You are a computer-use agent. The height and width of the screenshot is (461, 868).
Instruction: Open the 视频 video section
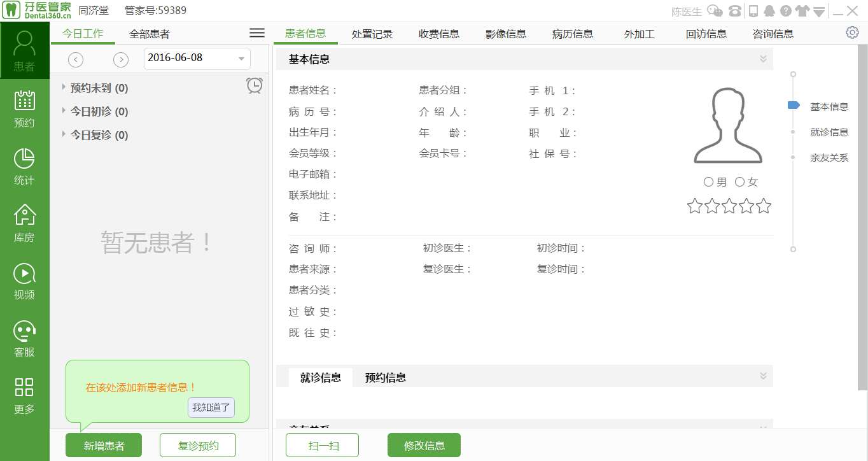click(x=24, y=281)
